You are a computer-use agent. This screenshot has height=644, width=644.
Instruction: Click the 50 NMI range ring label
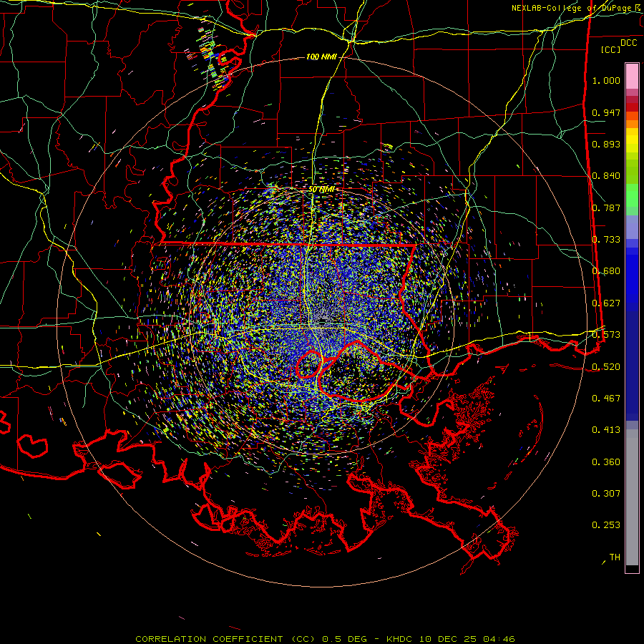pos(321,190)
